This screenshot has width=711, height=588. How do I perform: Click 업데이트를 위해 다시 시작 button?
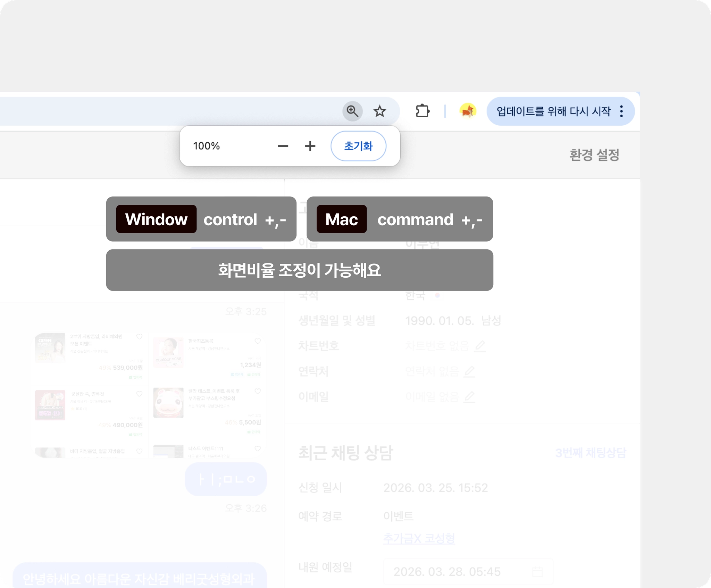click(553, 111)
